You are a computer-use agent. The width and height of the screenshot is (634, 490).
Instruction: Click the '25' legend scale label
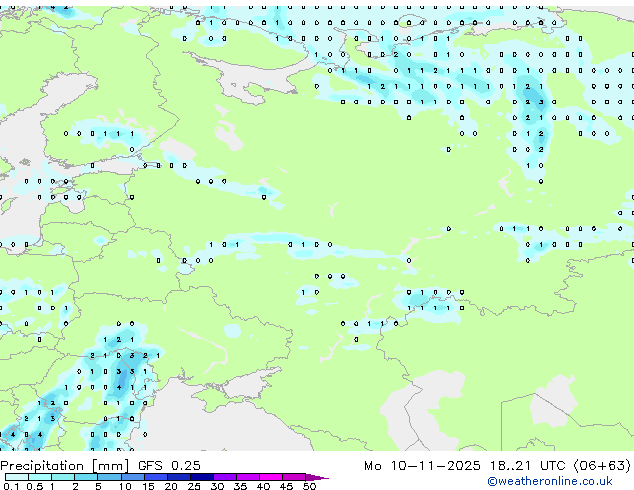coord(194,486)
